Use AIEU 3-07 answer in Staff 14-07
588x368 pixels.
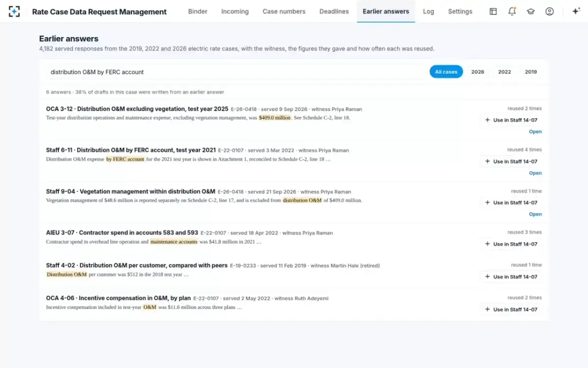click(511, 244)
